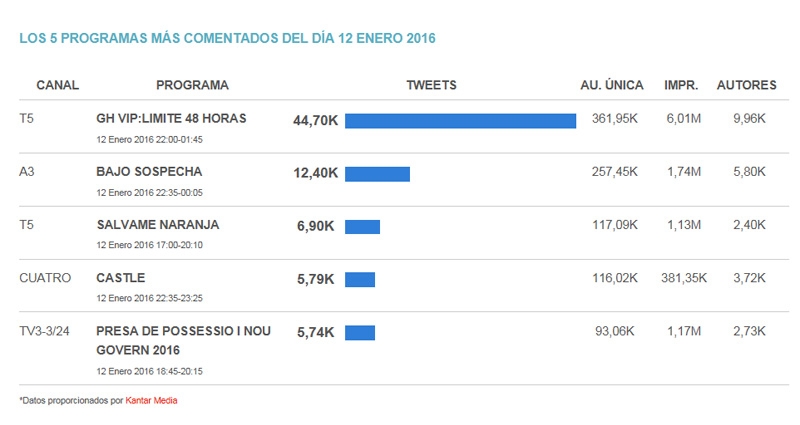Click the GH VIP:LIMITE 48 HORAS title
This screenshot has width=800, height=425.
coord(171,119)
